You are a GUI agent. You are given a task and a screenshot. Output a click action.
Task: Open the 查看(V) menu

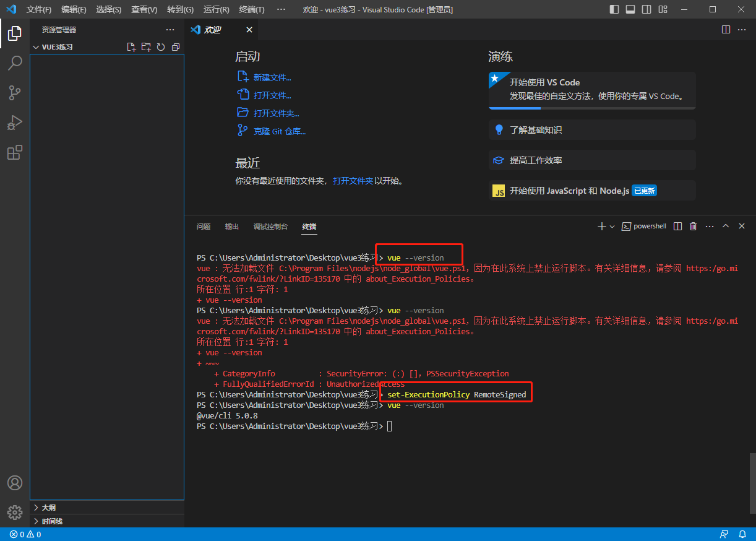tap(144, 9)
